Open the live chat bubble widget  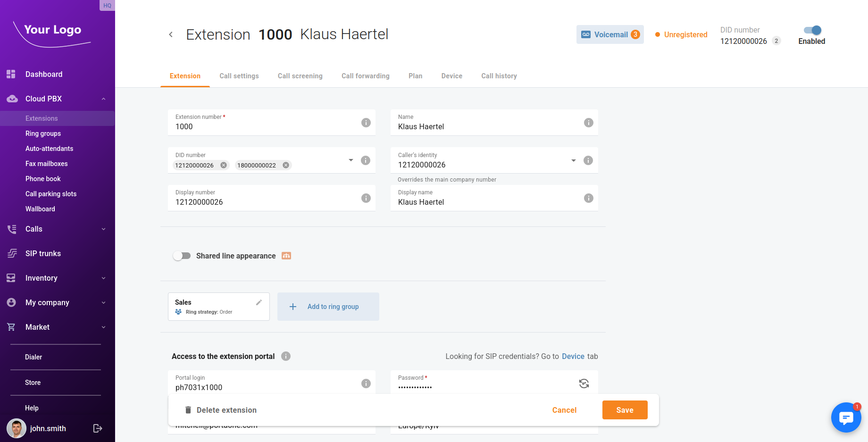tap(846, 417)
